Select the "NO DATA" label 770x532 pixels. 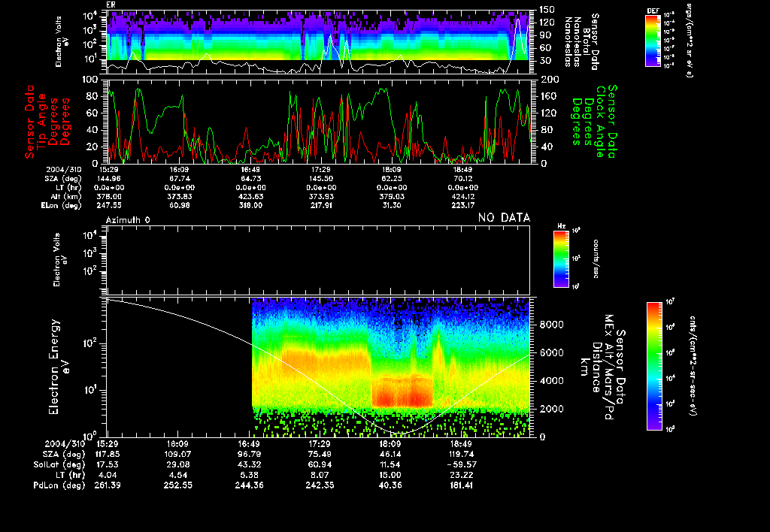click(x=504, y=218)
